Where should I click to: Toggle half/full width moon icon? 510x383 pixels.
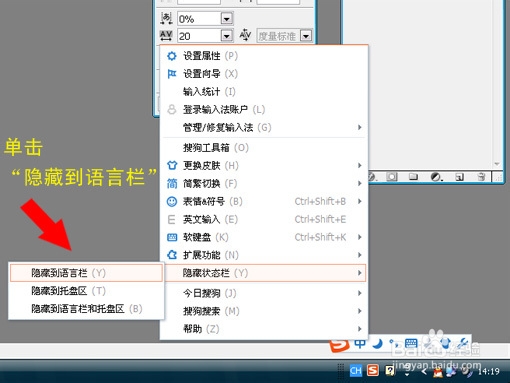click(x=378, y=343)
